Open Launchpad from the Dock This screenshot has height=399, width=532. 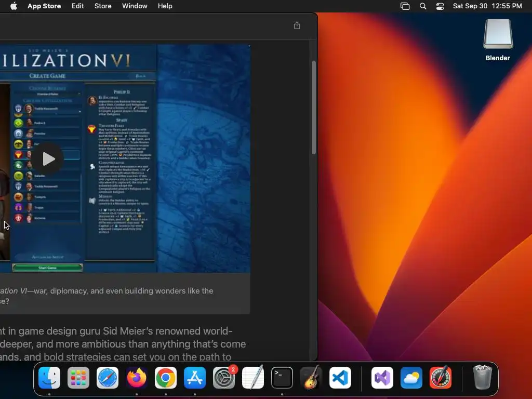click(x=78, y=378)
